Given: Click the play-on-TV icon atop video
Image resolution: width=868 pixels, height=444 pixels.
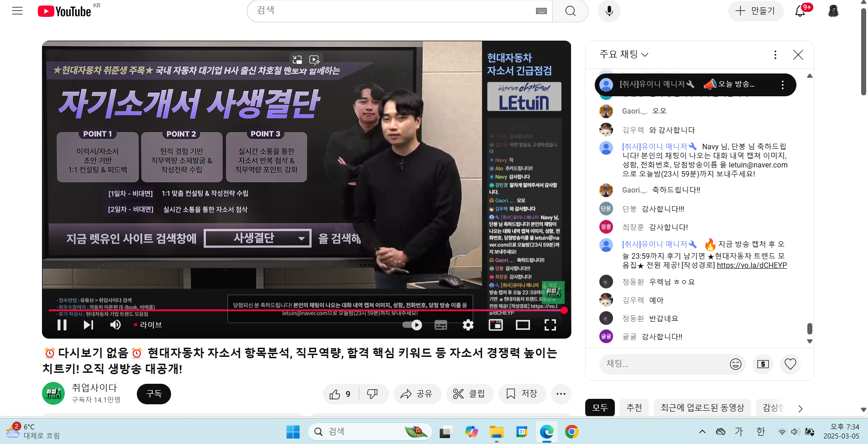Looking at the screenshot, I should point(314,60).
